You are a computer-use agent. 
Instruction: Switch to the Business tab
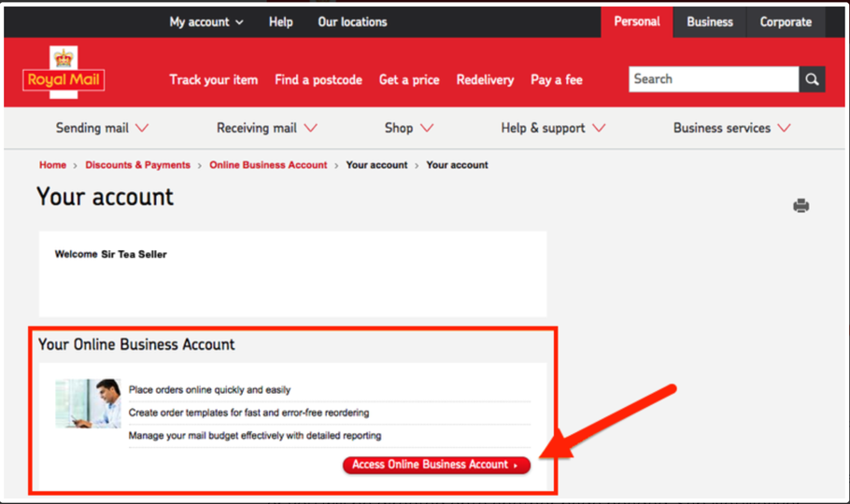pos(710,22)
